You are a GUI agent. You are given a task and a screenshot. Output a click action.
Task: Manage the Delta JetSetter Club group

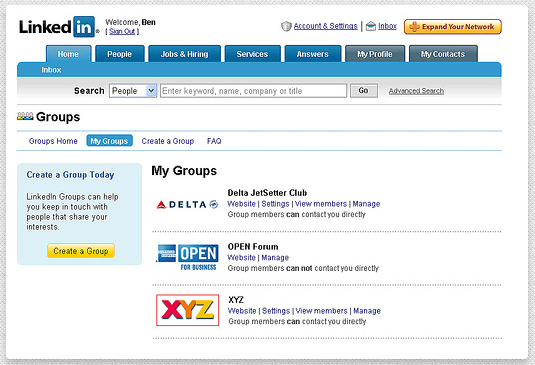coord(366,204)
